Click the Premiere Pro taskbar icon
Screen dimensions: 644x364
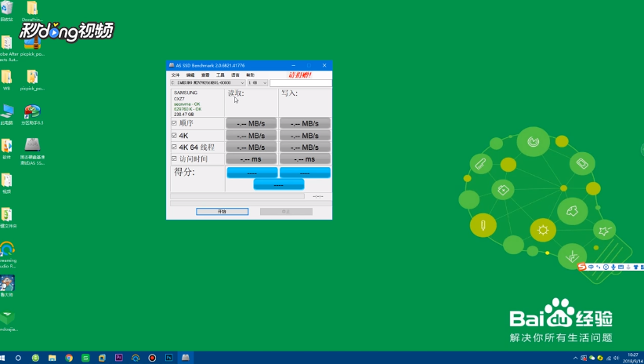119,358
